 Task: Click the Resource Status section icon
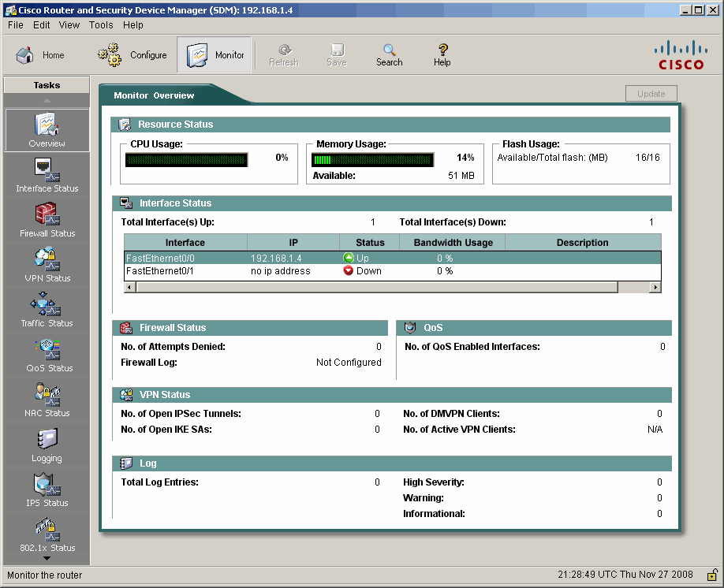(125, 125)
